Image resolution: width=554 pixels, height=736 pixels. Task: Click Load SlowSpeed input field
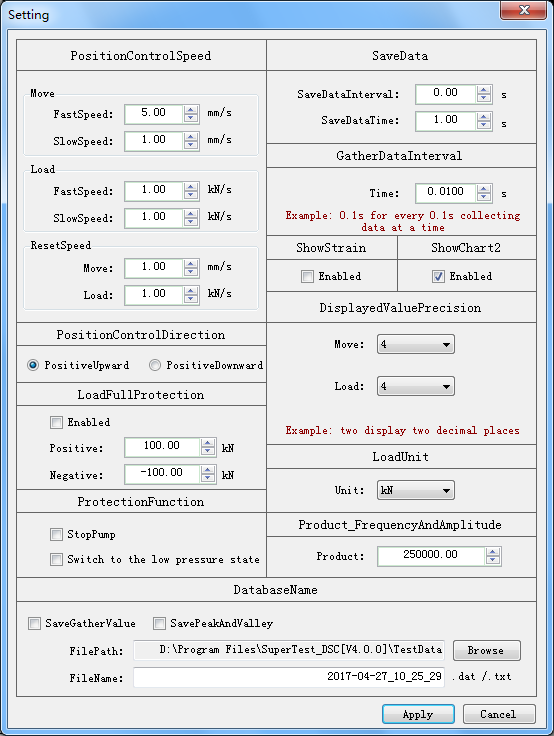point(154,218)
